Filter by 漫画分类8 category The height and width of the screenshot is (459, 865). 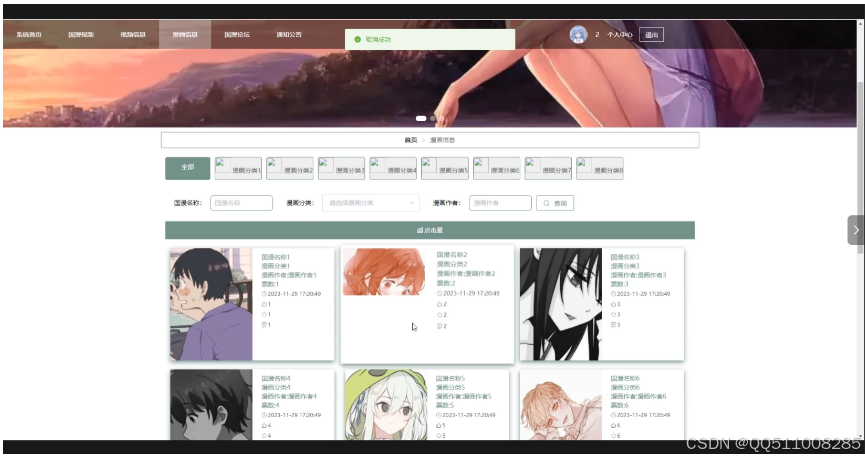(600, 168)
